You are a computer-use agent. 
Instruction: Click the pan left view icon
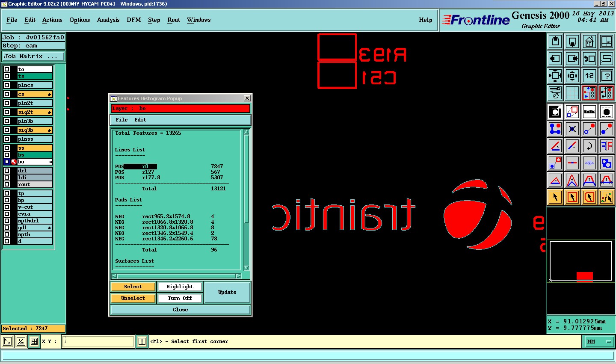(x=555, y=59)
